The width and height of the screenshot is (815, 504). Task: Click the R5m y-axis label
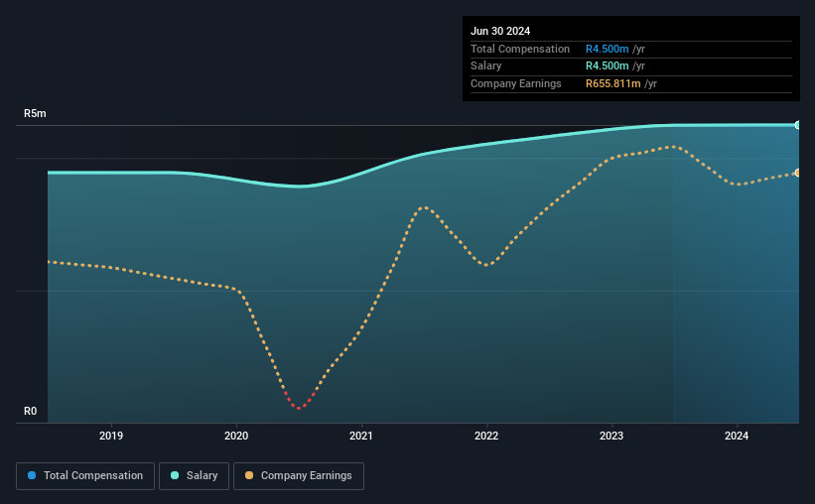35,113
